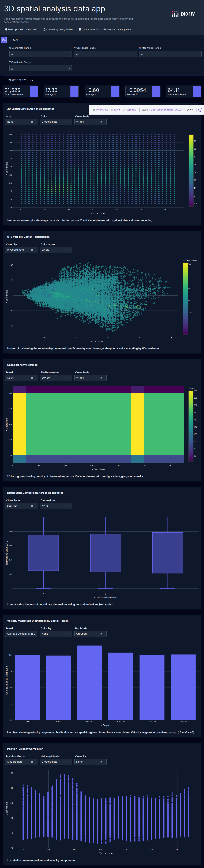Clear the Box Plot chart type selection
This screenshot has width=204, height=868.
[x=32, y=506]
